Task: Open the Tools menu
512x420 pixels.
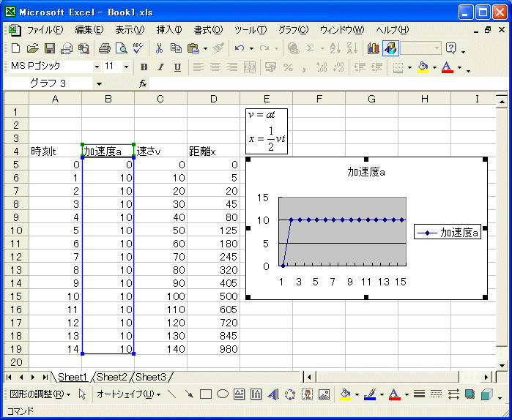Action: tap(251, 30)
